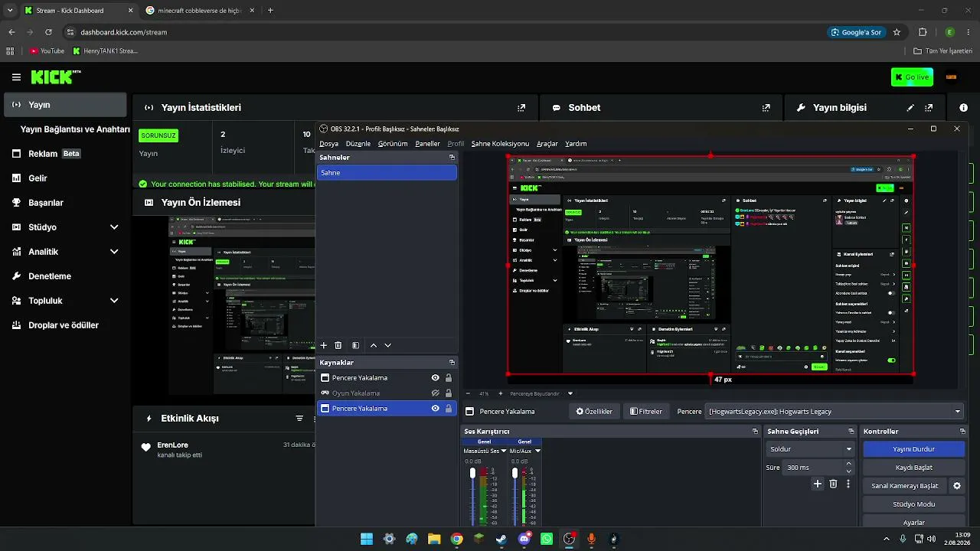Hide the first Pencere Yakalama source

(435, 378)
